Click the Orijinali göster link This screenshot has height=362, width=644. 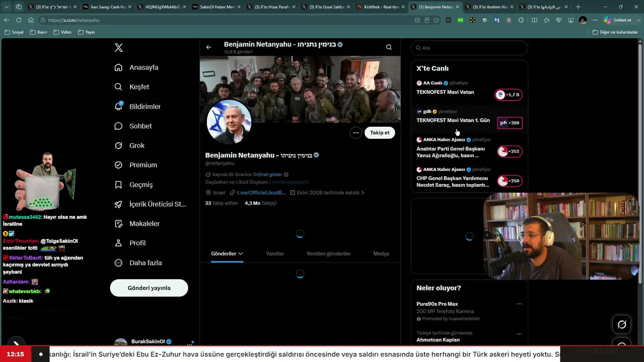[x=268, y=174]
